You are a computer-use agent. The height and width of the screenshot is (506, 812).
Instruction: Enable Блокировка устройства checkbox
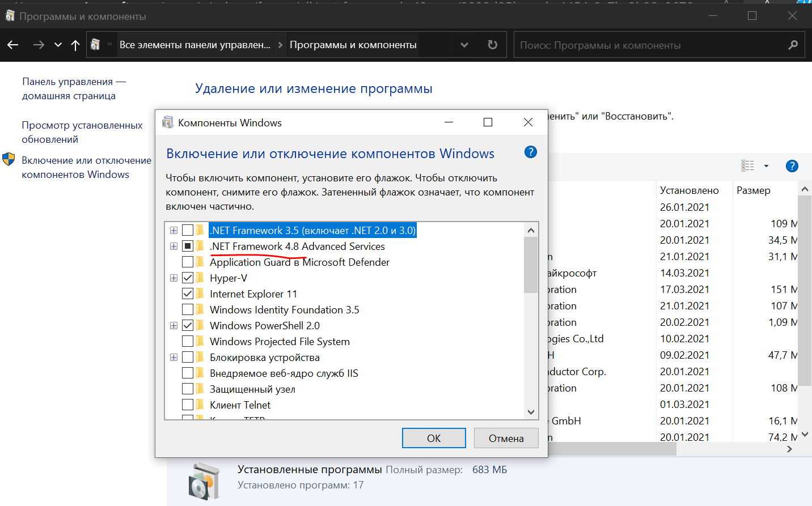click(188, 358)
